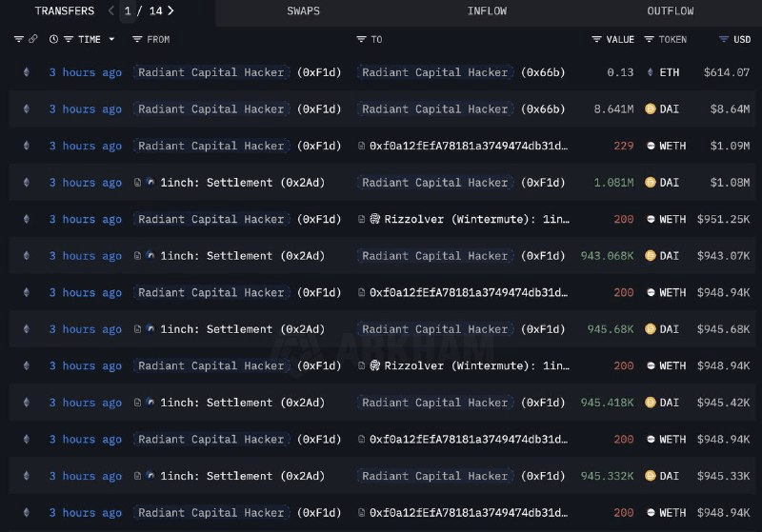Click the VALUE column header label
The width and height of the screenshot is (762, 532).
[x=620, y=39]
